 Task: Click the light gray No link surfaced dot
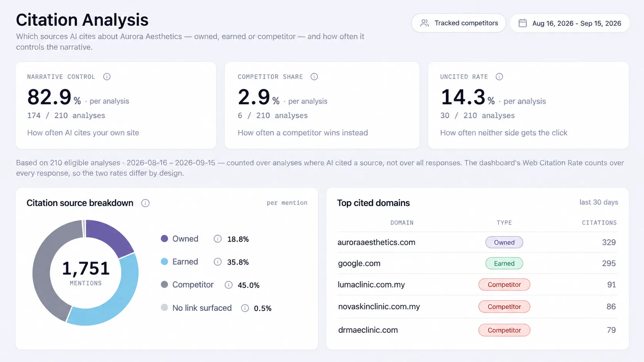(164, 307)
